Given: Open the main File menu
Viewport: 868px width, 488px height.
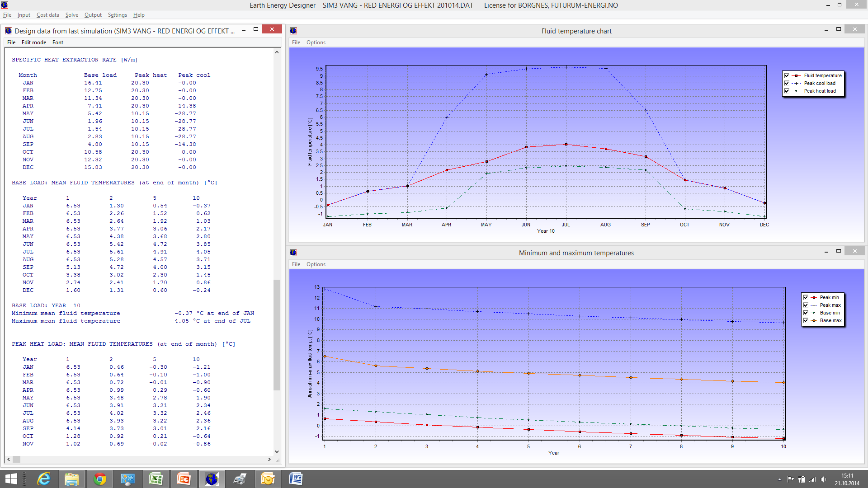Looking at the screenshot, I should click(x=7, y=15).
